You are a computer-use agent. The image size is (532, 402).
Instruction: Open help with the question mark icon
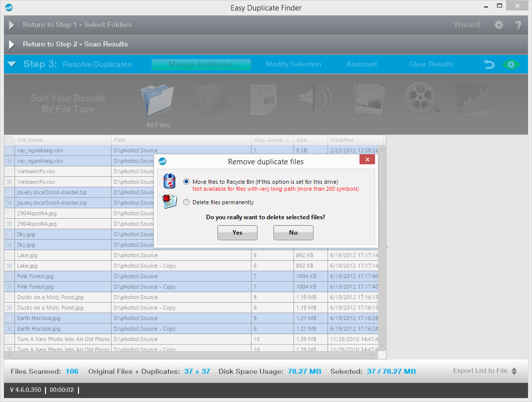(517, 24)
